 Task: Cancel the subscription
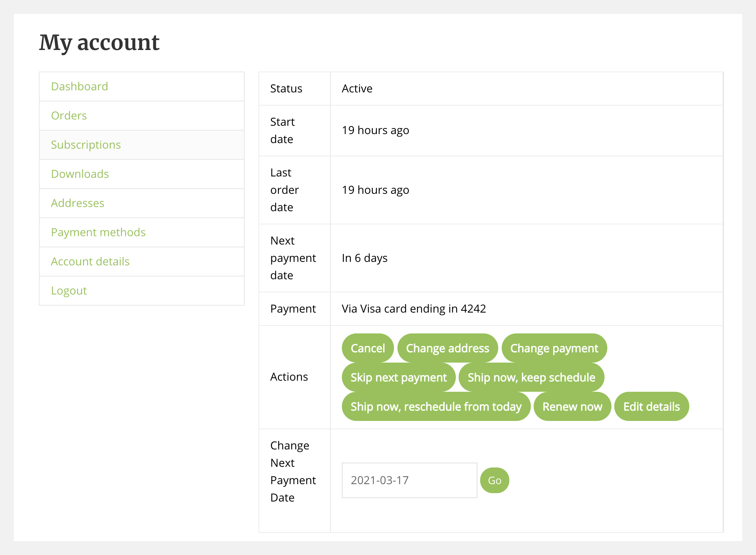coord(368,348)
